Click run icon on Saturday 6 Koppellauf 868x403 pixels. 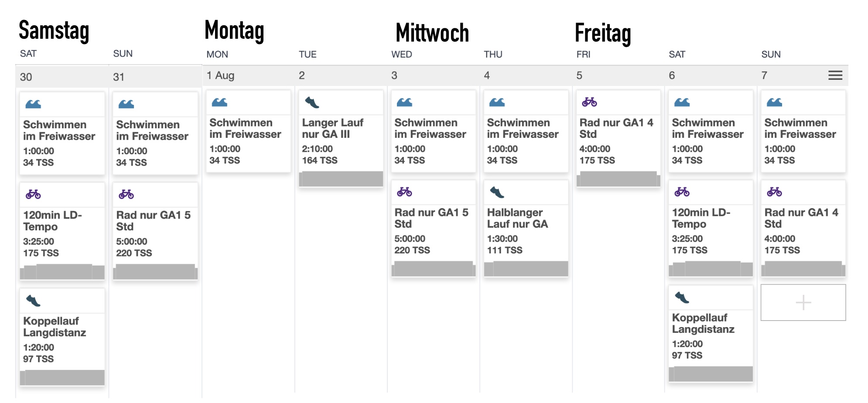pos(682,298)
